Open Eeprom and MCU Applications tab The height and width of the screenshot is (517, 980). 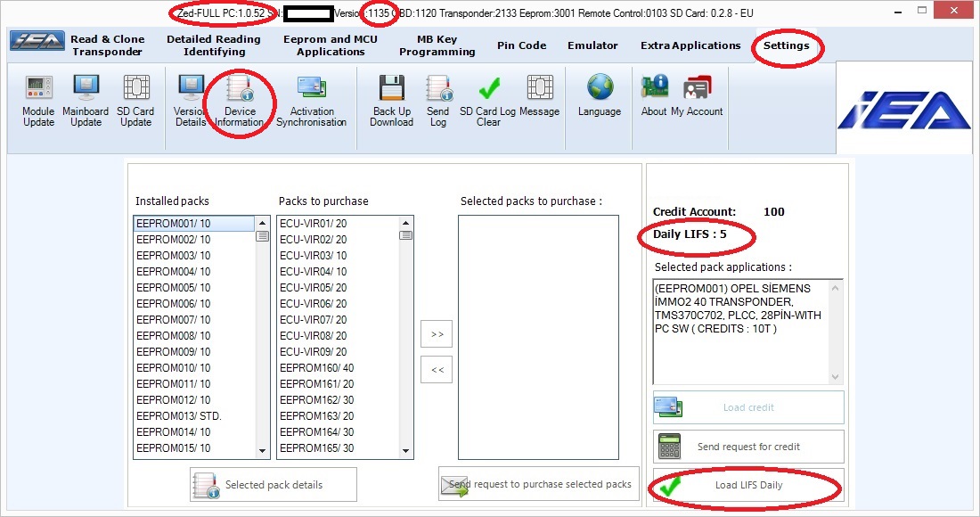pos(331,45)
